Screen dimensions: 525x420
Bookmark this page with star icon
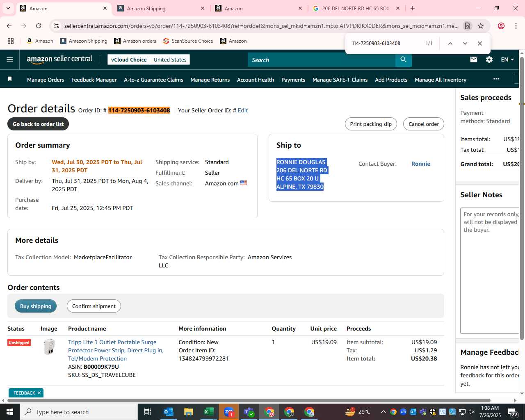481,26
